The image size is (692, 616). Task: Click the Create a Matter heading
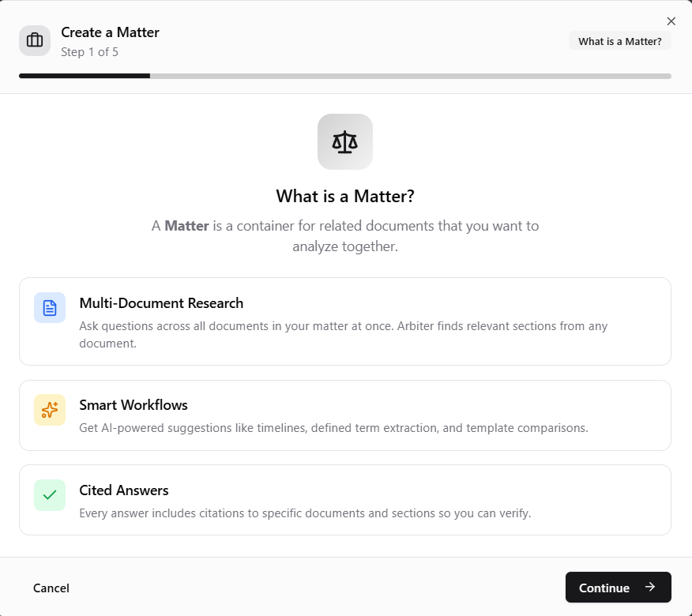[110, 32]
